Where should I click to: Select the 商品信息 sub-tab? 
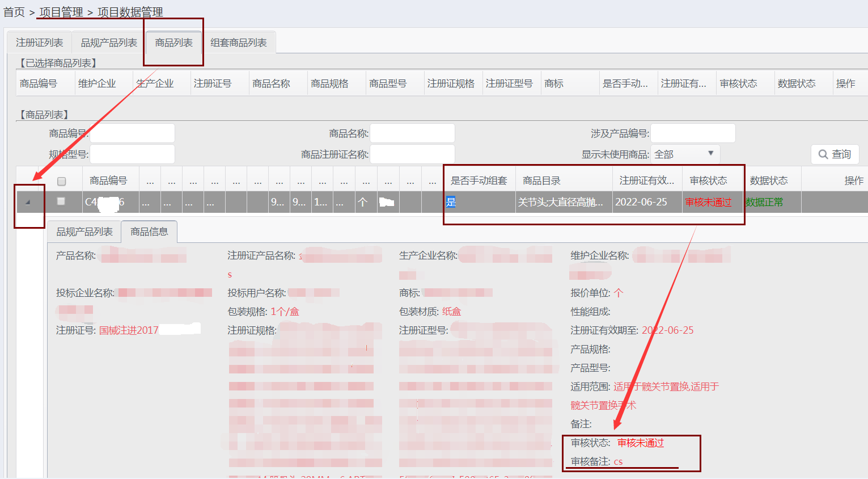pyautogui.click(x=149, y=232)
